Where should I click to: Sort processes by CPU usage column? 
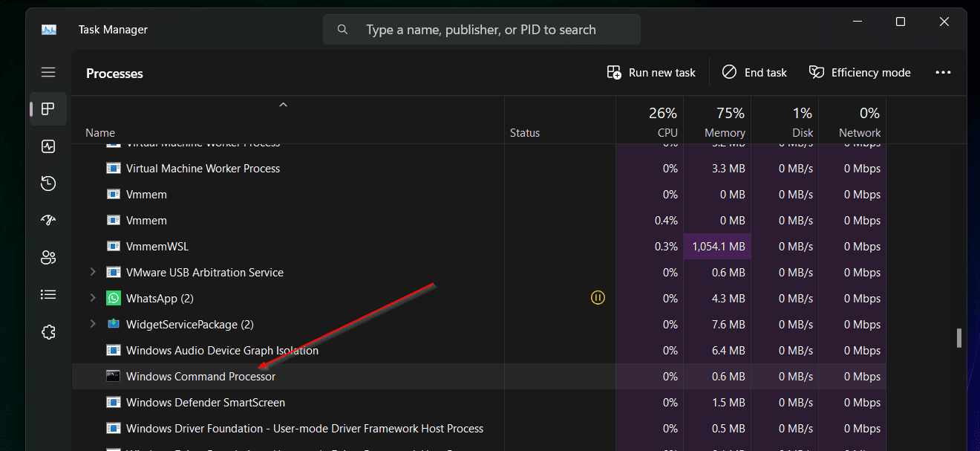tap(650, 120)
